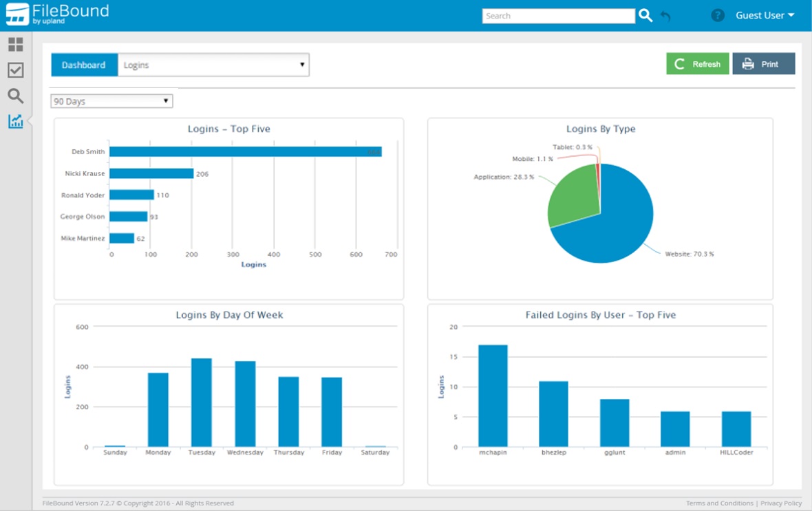
Task: Open the 90 Days time range dropdown
Action: (x=111, y=101)
